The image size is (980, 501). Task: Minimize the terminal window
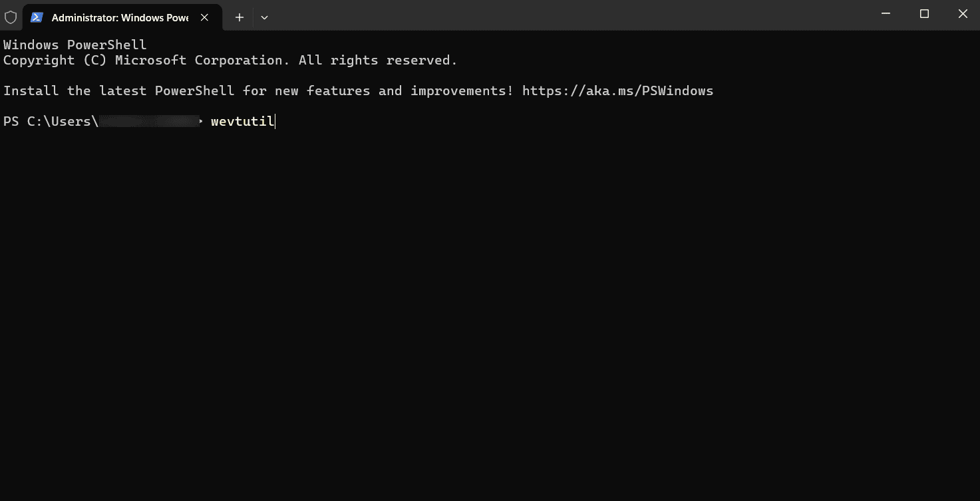tap(886, 14)
